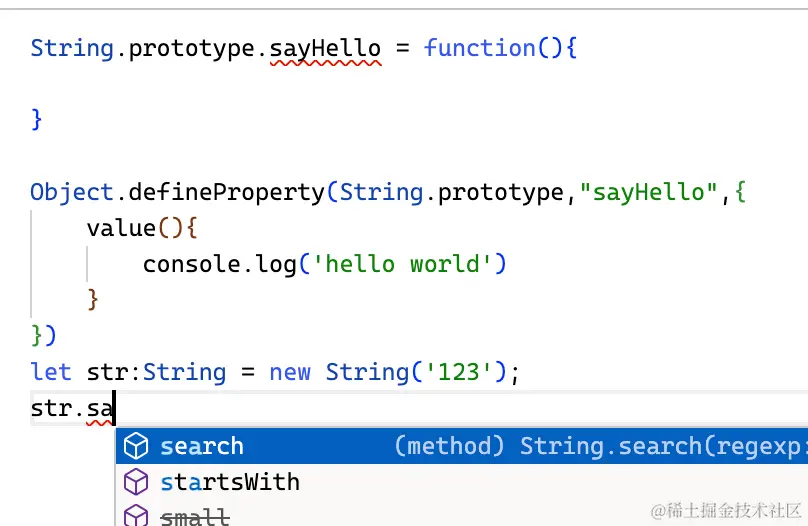Click console.log in the value body

coord(220,264)
